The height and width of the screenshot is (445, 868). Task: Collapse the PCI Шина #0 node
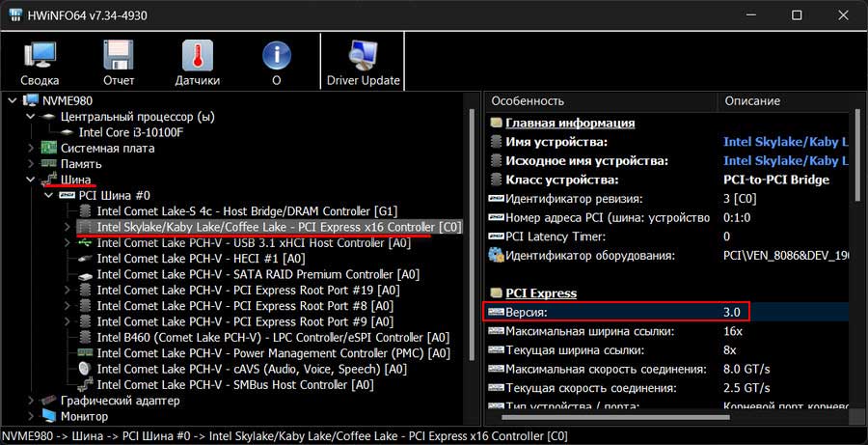click(x=49, y=196)
